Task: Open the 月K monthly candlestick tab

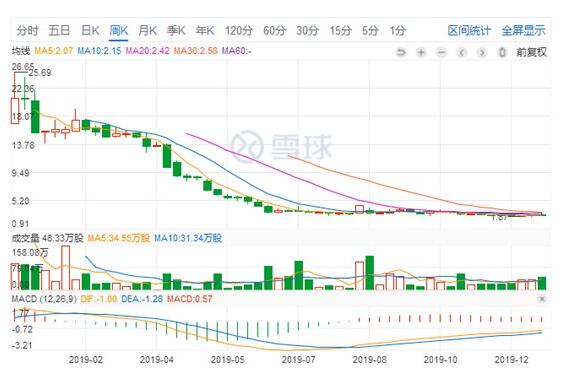Action: (147, 31)
